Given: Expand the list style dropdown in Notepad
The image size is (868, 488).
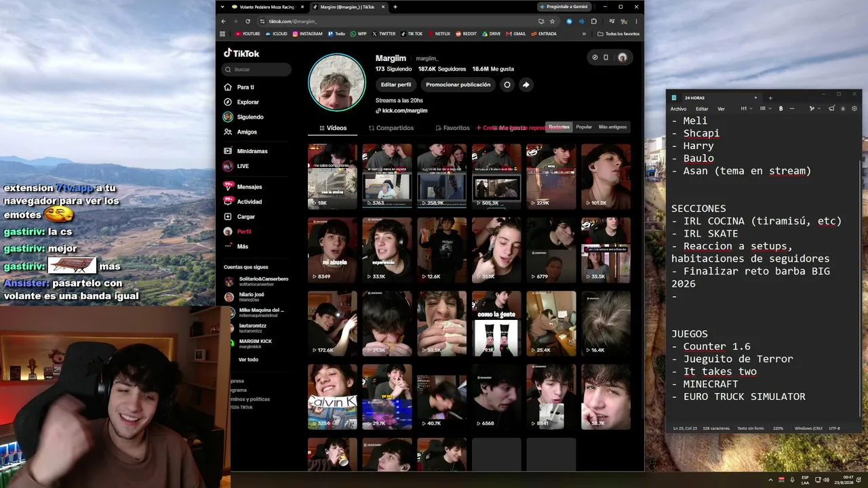Looking at the screenshot, I should 765,108.
